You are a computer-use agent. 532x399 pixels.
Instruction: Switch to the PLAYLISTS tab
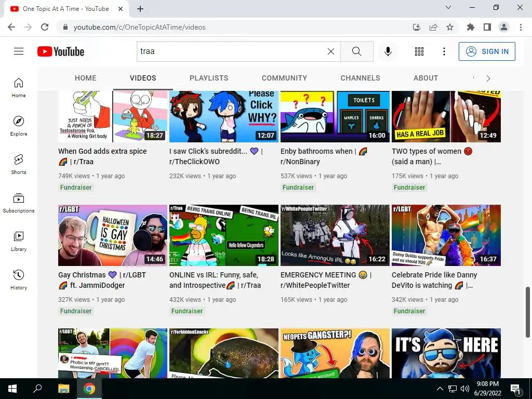pyautogui.click(x=209, y=78)
